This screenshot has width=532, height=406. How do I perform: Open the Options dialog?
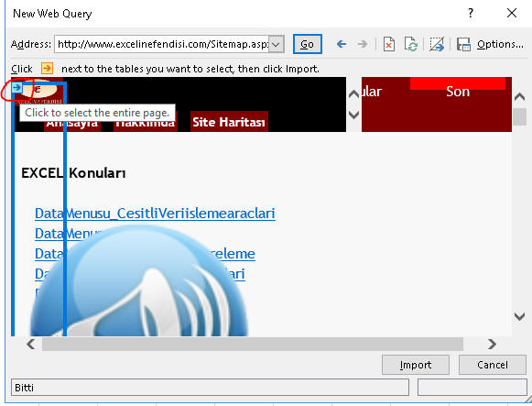click(500, 44)
